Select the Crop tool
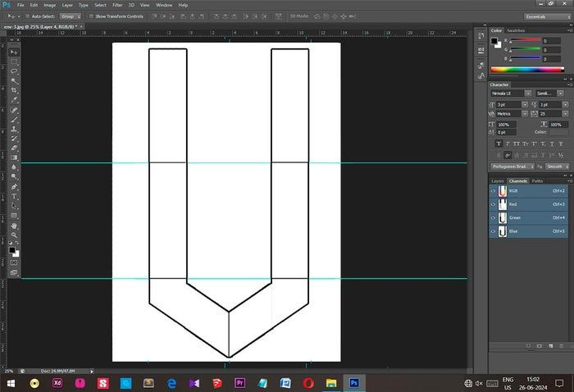This screenshot has height=392, width=574. [14, 90]
